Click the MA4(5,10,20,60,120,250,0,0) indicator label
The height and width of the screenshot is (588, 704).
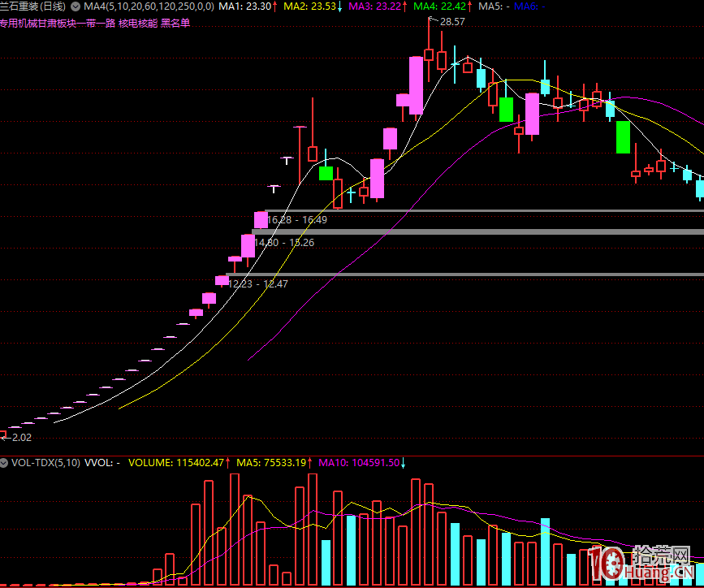pos(149,6)
